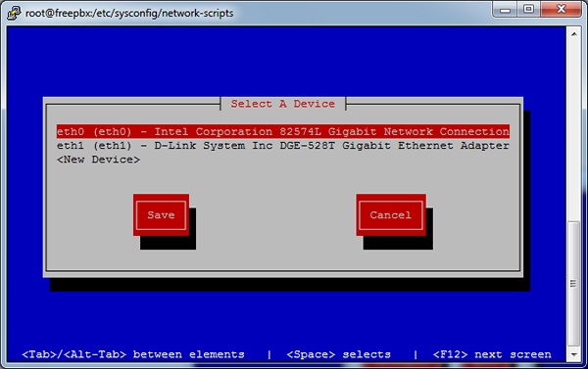Click the "<Space> selects" hint text
588x369 pixels.
339,354
